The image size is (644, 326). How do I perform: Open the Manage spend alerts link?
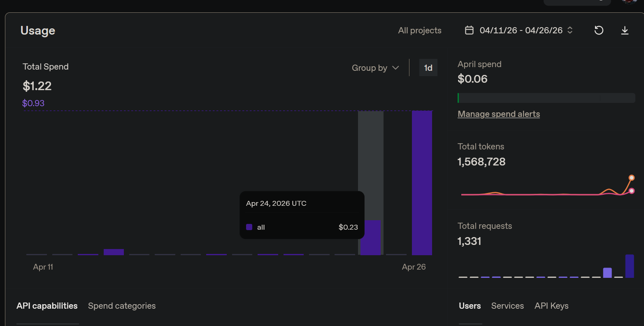[x=499, y=114]
